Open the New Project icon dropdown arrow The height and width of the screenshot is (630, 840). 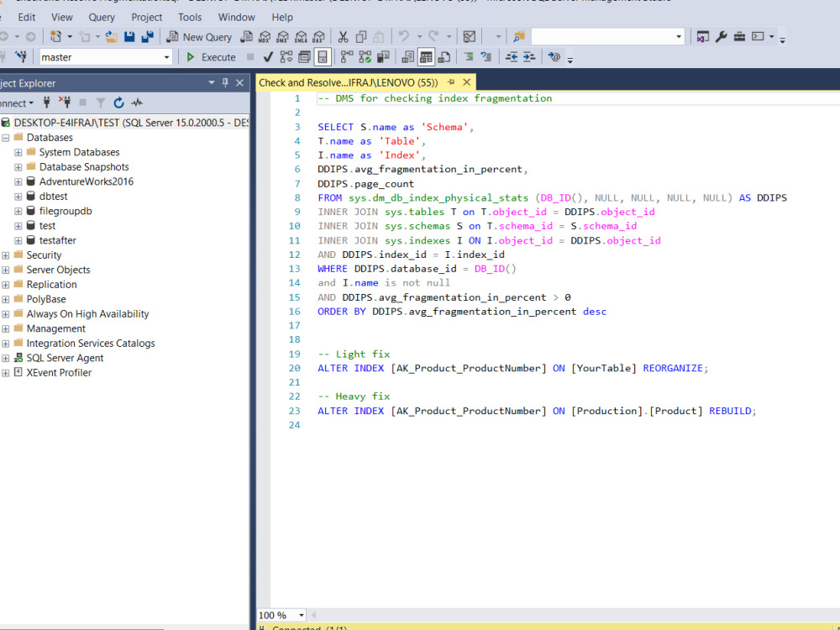tap(70, 37)
